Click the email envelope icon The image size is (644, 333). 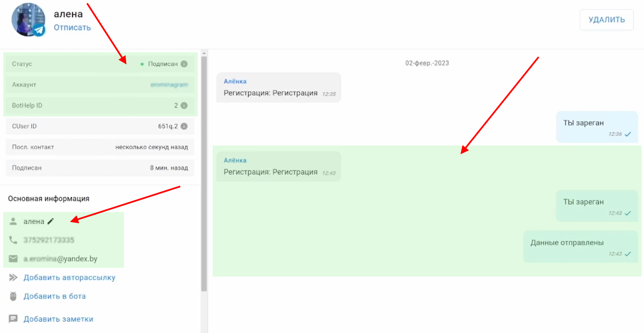click(x=13, y=259)
